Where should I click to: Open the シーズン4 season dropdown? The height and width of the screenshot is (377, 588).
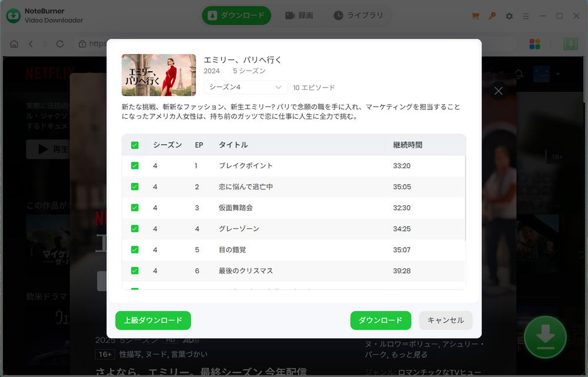point(245,87)
